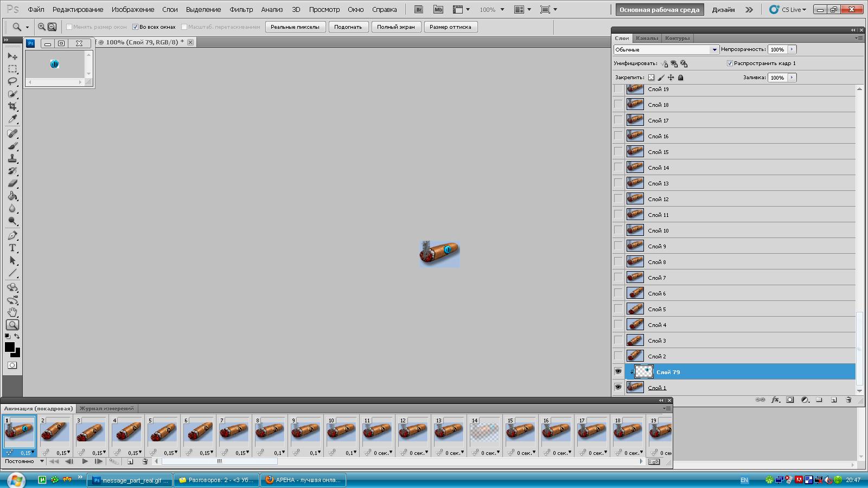868x488 pixels.
Task: Select the Move tool
Action: tap(12, 56)
